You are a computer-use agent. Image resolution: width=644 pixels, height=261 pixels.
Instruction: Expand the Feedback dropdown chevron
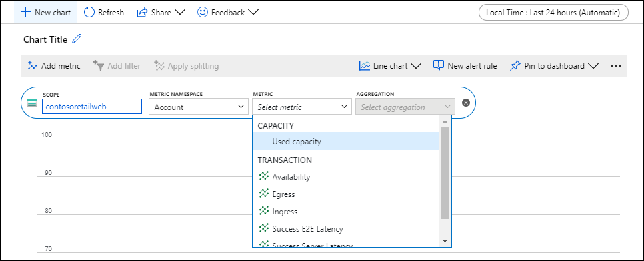pyautogui.click(x=253, y=12)
